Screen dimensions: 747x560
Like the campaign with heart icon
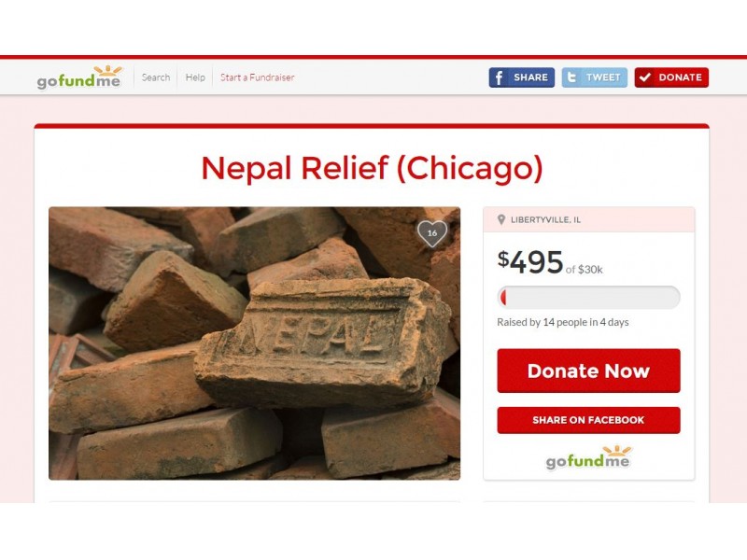[x=432, y=233]
